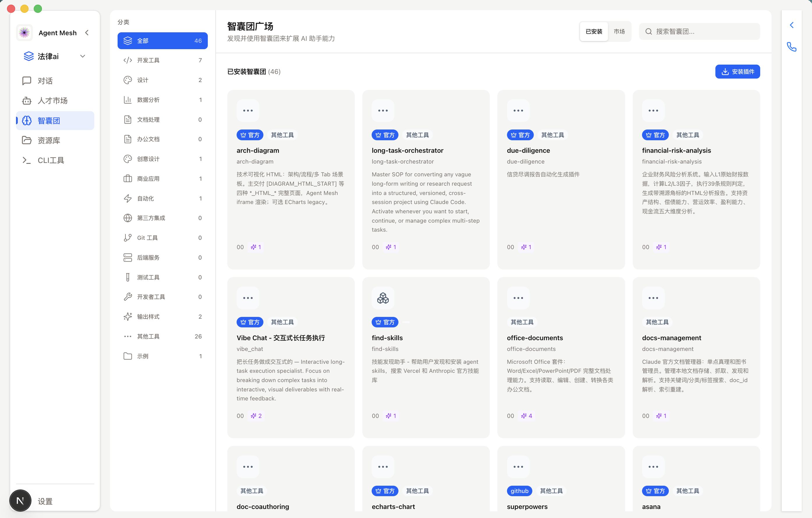Open the asana card's three-dot icon

click(653, 467)
